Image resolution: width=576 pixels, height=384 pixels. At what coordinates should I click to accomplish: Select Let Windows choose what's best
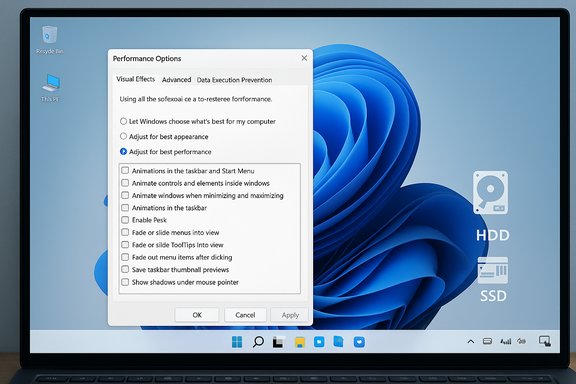(x=198, y=121)
